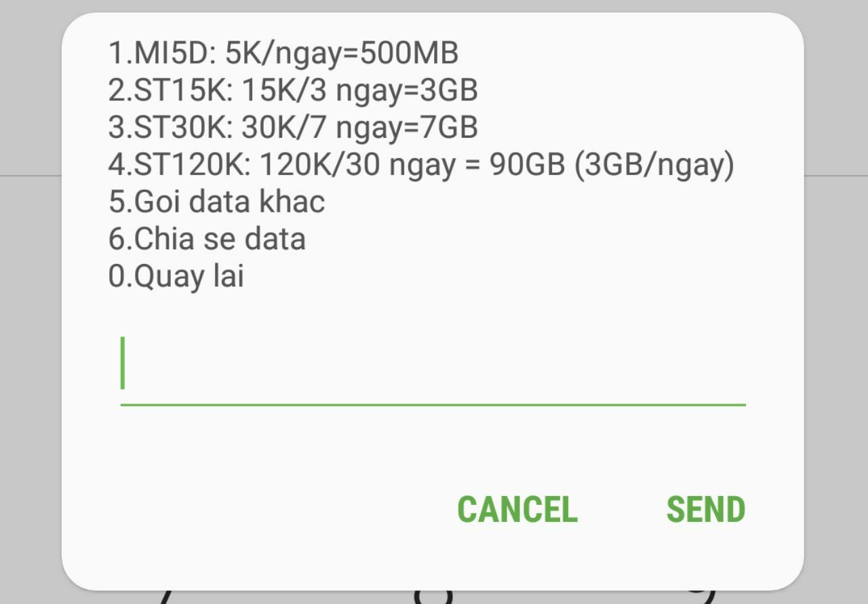Viewport: 868px width, 604px height.
Task: Select the 2.ST15K 15K/3 ngay option line
Action: coord(292,90)
